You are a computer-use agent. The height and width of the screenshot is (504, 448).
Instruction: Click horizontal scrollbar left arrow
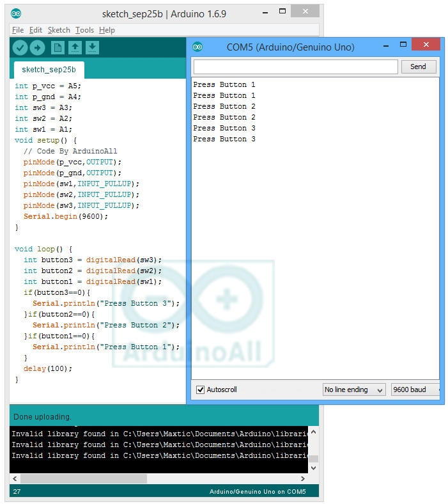pyautogui.click(x=15, y=478)
